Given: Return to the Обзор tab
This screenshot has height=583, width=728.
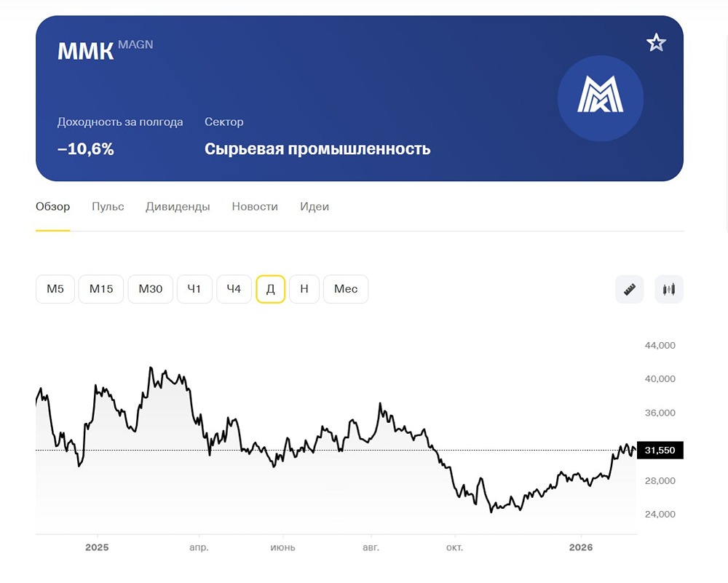Looking at the screenshot, I should (x=52, y=207).
